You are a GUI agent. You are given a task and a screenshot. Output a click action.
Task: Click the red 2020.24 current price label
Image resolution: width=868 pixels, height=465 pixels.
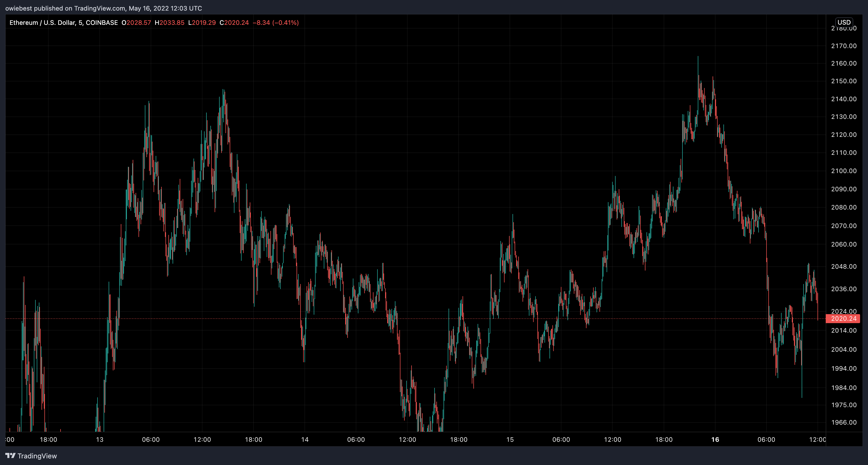click(843, 319)
